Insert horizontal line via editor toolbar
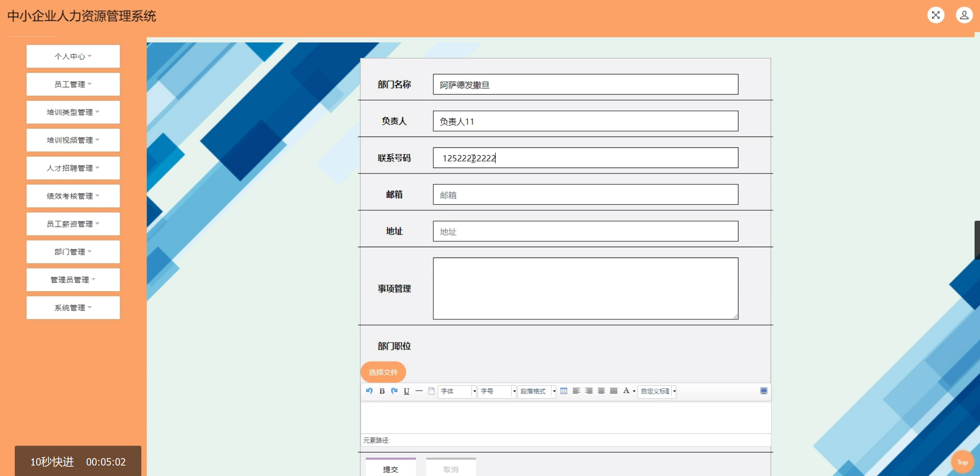Image resolution: width=980 pixels, height=476 pixels. click(419, 391)
